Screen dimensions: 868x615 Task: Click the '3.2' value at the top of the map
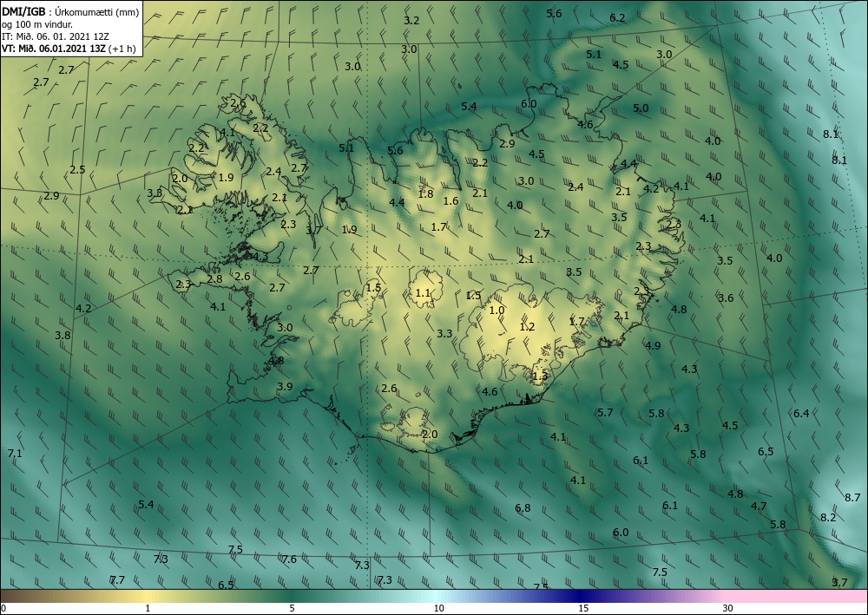pyautogui.click(x=411, y=21)
